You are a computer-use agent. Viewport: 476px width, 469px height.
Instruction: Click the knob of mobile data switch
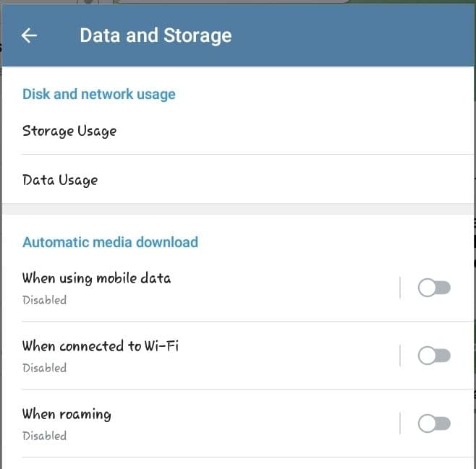point(427,288)
